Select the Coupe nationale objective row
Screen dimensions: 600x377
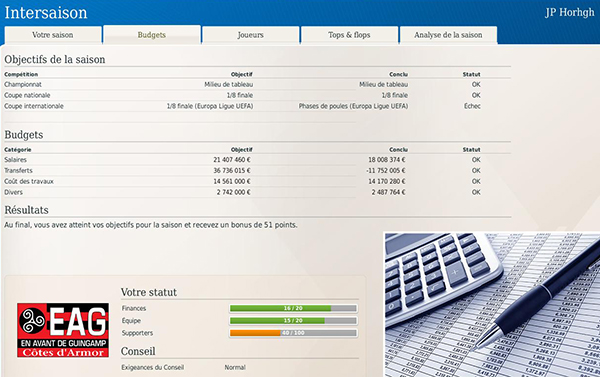pyautogui.click(x=257, y=95)
